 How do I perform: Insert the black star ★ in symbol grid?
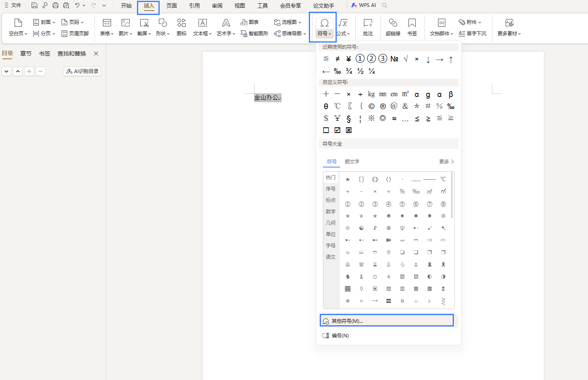click(347, 179)
